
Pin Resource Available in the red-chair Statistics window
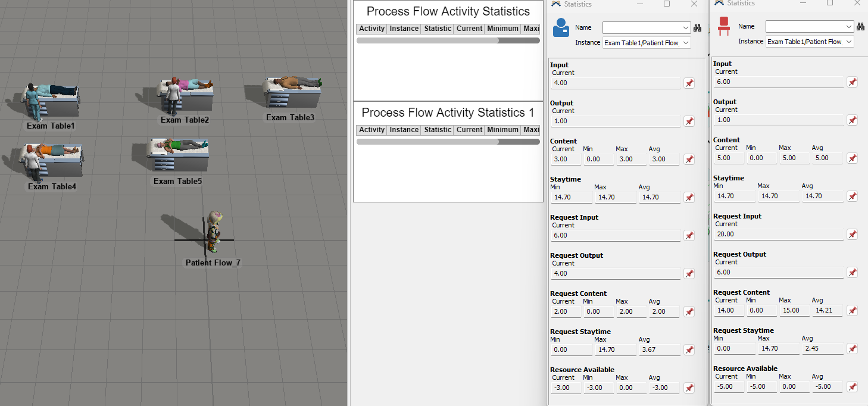pos(852,387)
